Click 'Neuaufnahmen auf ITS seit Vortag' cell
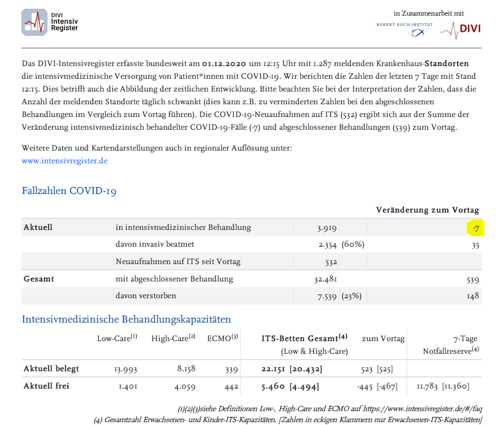Screen dimensions: 504x425 pyautogui.click(x=178, y=262)
